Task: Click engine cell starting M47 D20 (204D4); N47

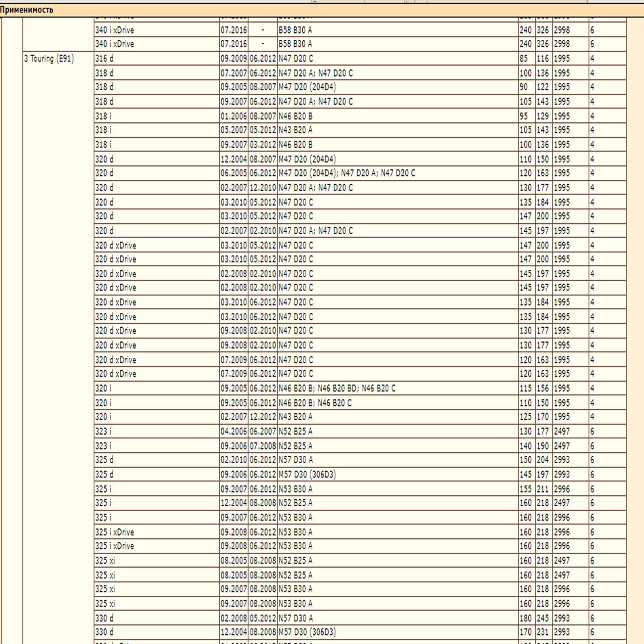Action: [347, 173]
